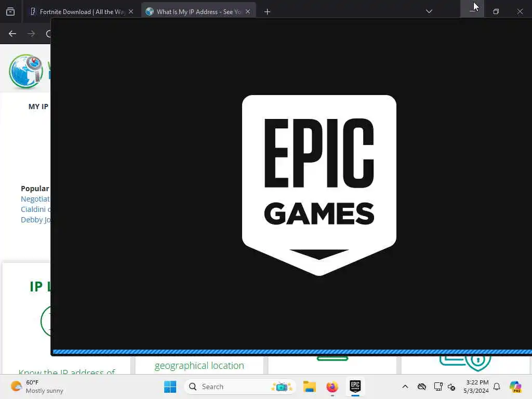This screenshot has width=532, height=399.
Task: Open the weather widget showing 60°F
Action: 37,387
